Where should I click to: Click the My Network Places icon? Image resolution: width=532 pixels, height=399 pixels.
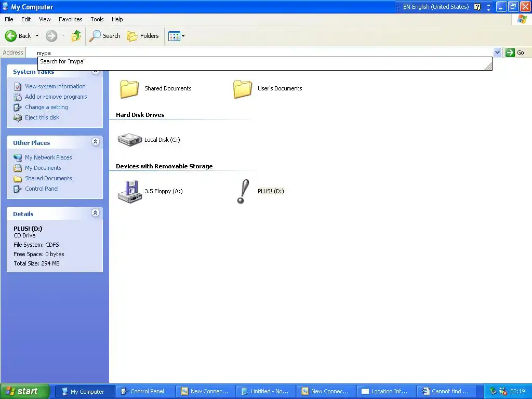coord(18,158)
